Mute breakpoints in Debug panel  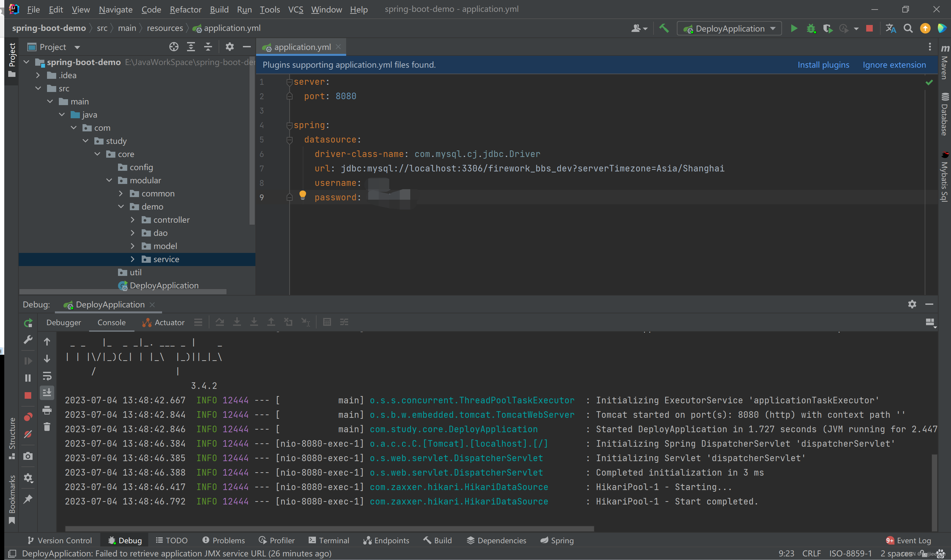coord(28,434)
